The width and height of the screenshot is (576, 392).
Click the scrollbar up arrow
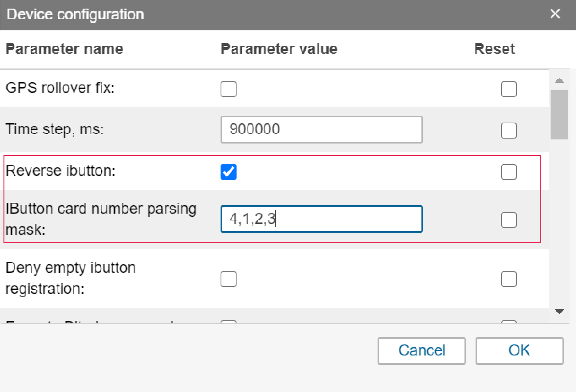pyautogui.click(x=559, y=80)
